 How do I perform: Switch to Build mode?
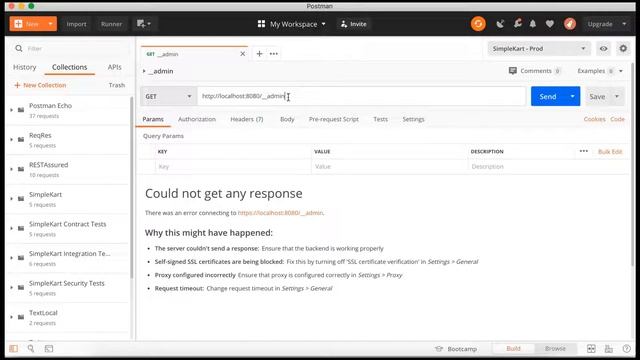click(513, 349)
